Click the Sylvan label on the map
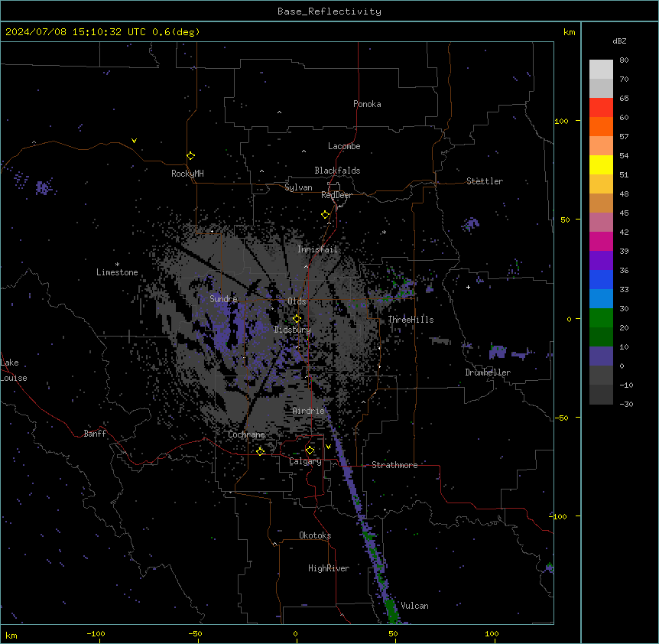Viewport: 659px width, 644px height. [x=298, y=187]
